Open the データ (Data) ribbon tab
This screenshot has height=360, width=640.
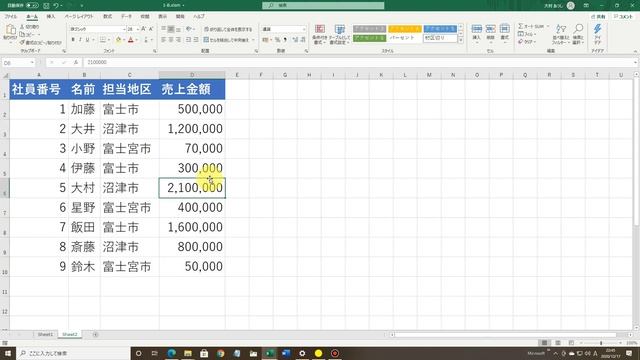point(126,16)
